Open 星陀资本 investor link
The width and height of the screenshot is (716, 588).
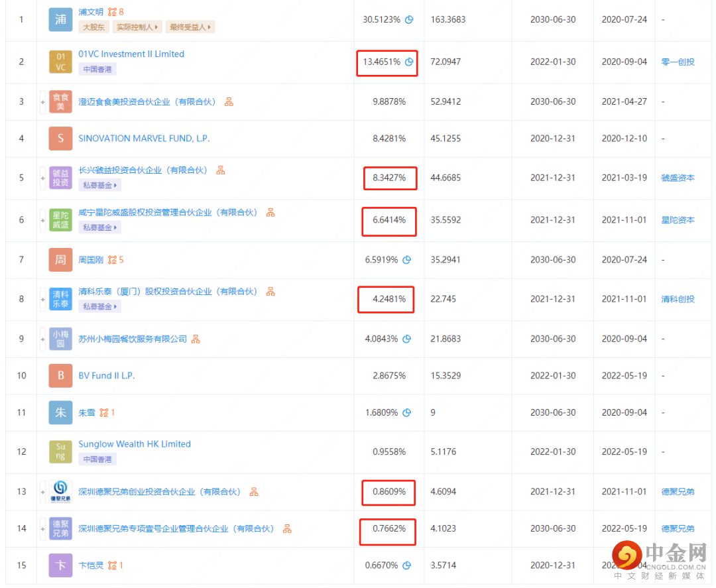[678, 220]
